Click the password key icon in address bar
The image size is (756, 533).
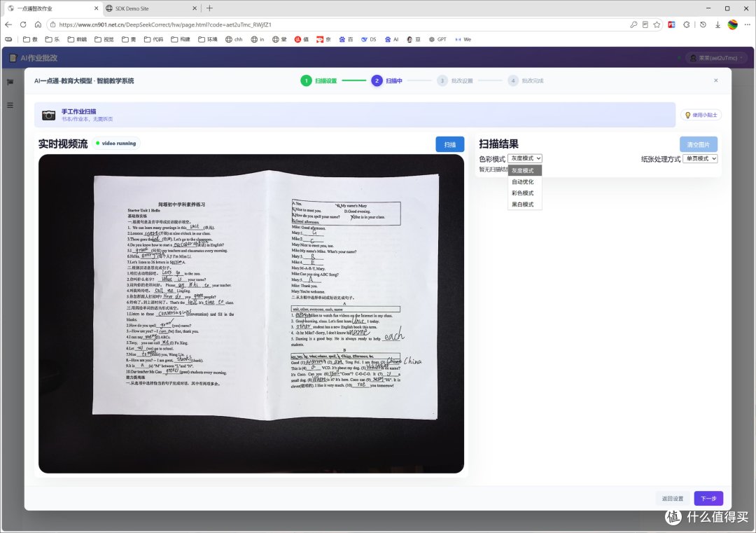[x=633, y=25]
